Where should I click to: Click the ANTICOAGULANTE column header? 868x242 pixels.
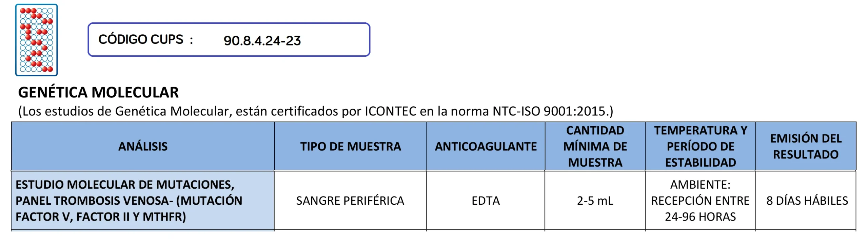pos(486,146)
